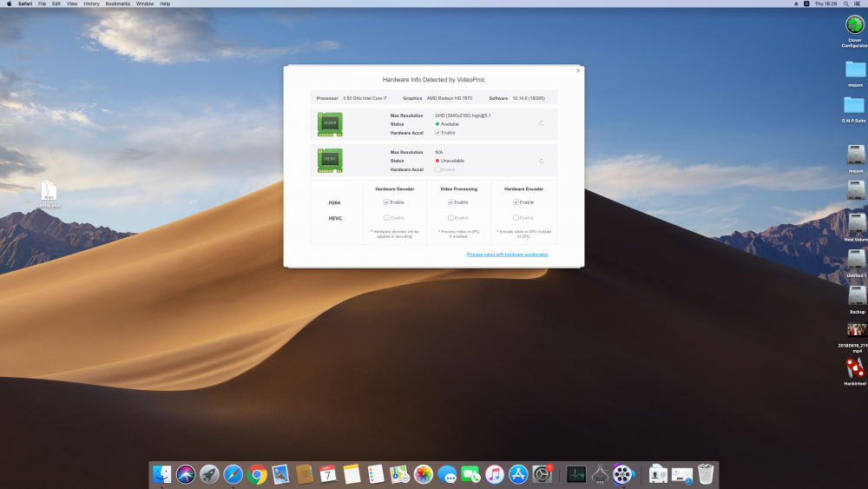Open System Preferences with update badge

[x=542, y=474]
